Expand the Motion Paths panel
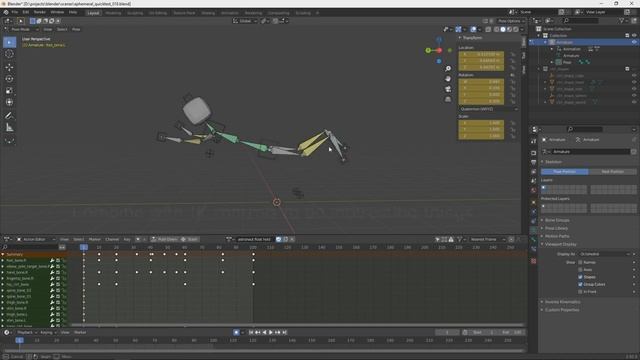Screen dimensions: 640x360 (x=557, y=236)
